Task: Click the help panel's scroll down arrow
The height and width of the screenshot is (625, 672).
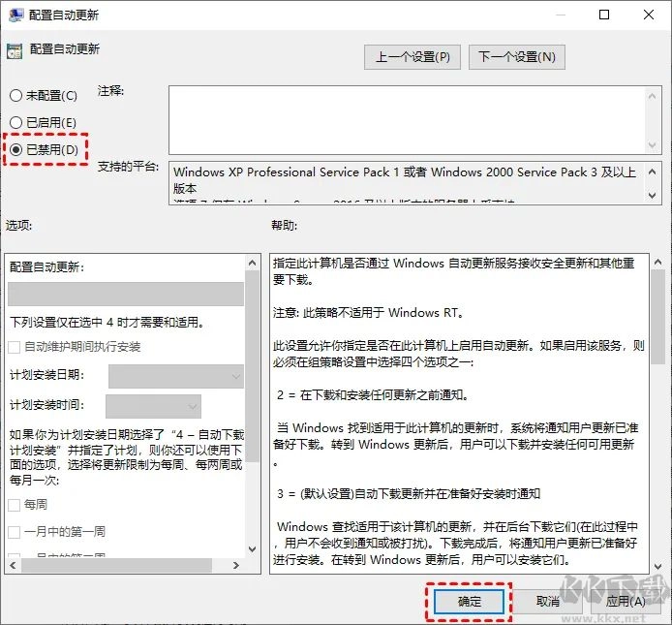Action: [659, 565]
